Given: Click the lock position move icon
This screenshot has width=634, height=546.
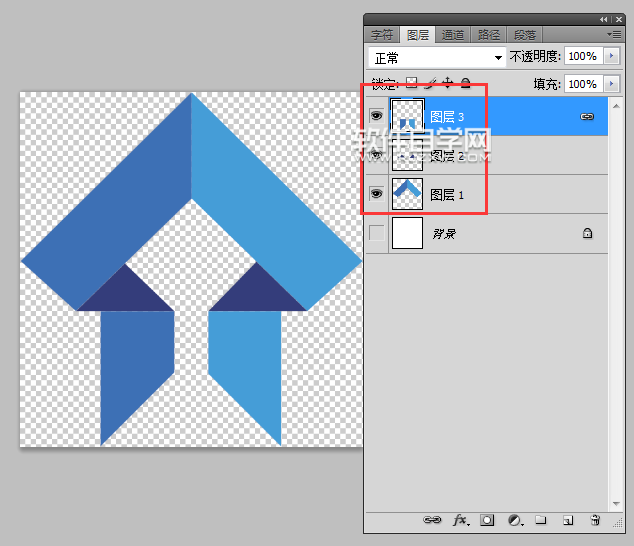Looking at the screenshot, I should click(x=448, y=84).
